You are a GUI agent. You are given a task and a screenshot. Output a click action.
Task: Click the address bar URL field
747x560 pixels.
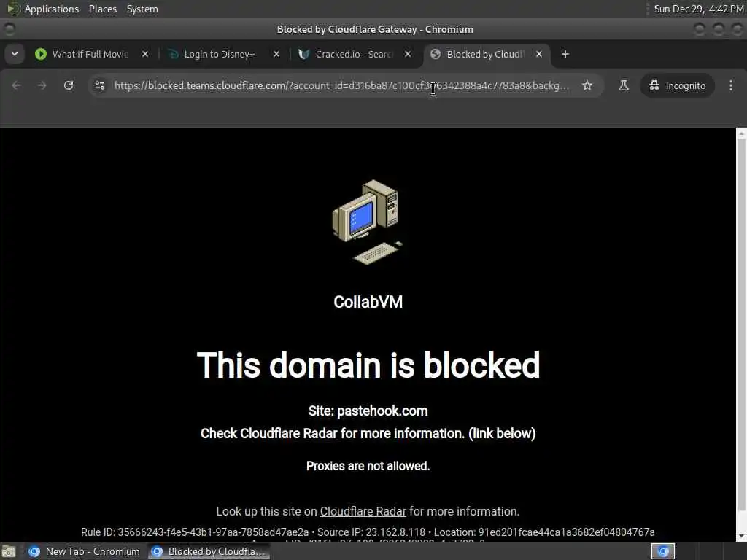click(x=341, y=85)
